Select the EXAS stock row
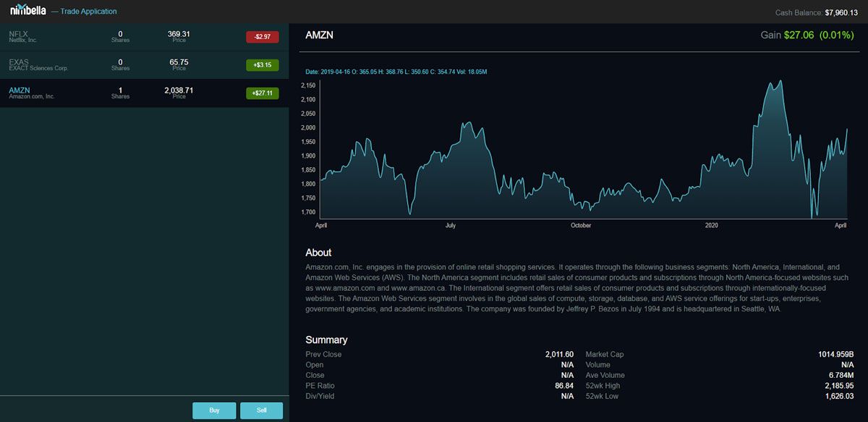Image resolution: width=868 pixels, height=422 pixels. (x=145, y=65)
